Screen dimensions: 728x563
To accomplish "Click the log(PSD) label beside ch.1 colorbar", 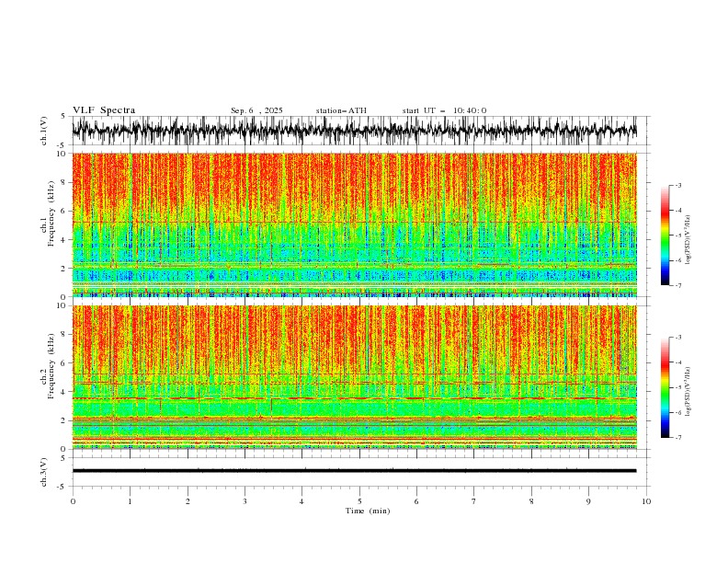I will pos(688,240).
